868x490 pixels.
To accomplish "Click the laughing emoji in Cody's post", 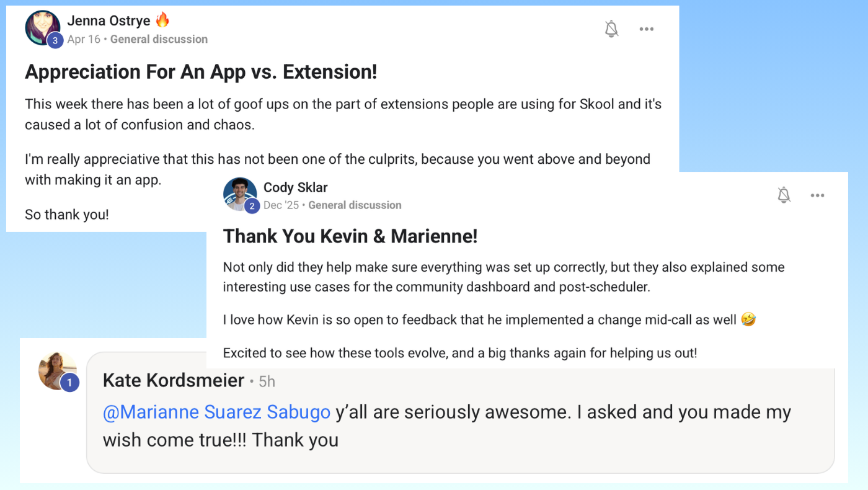I will click(x=748, y=320).
